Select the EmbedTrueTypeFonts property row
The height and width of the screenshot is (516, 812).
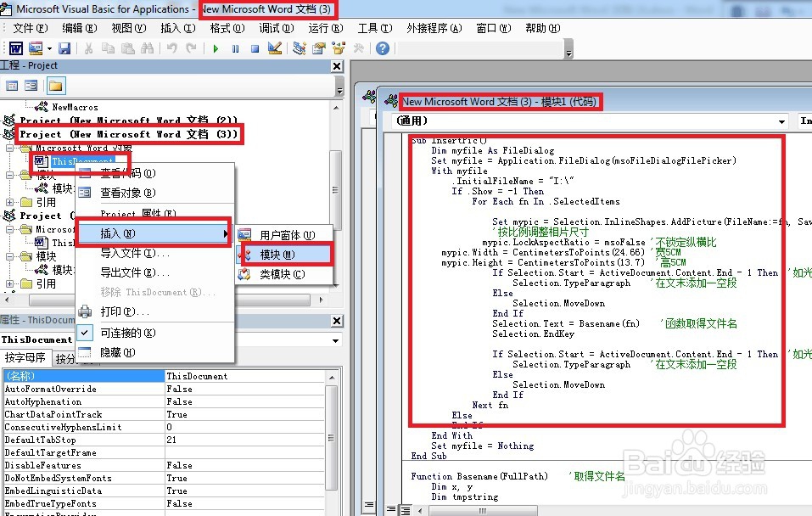click(164, 503)
